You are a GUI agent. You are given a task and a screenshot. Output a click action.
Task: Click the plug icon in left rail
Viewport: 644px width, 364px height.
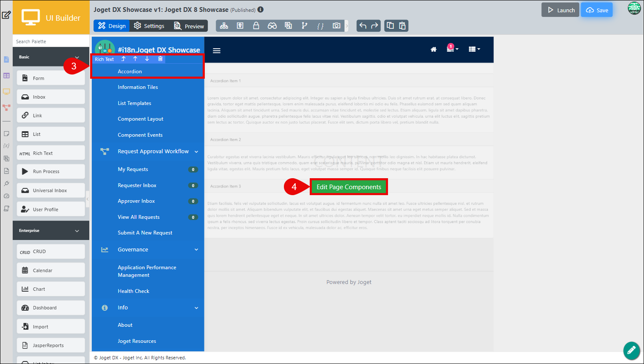click(6, 183)
